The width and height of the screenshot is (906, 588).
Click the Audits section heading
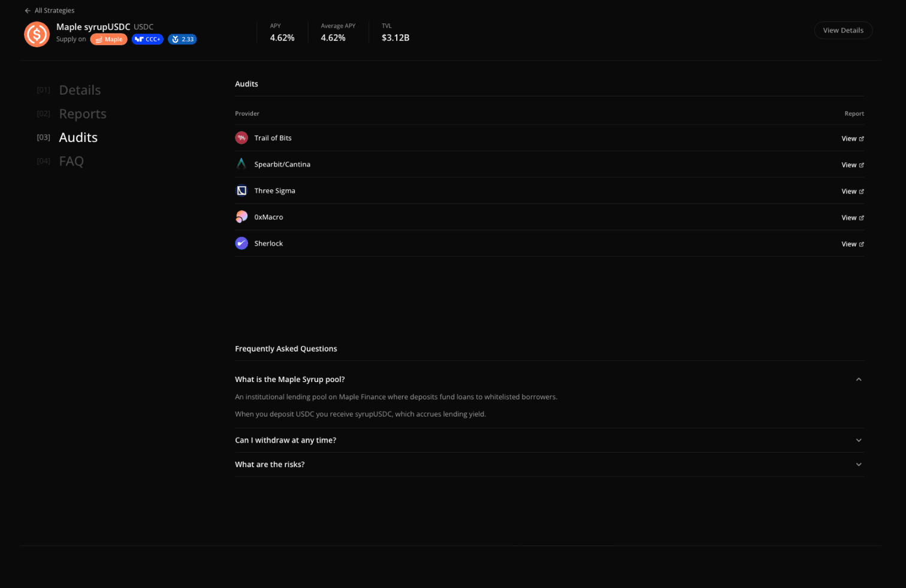(x=246, y=84)
